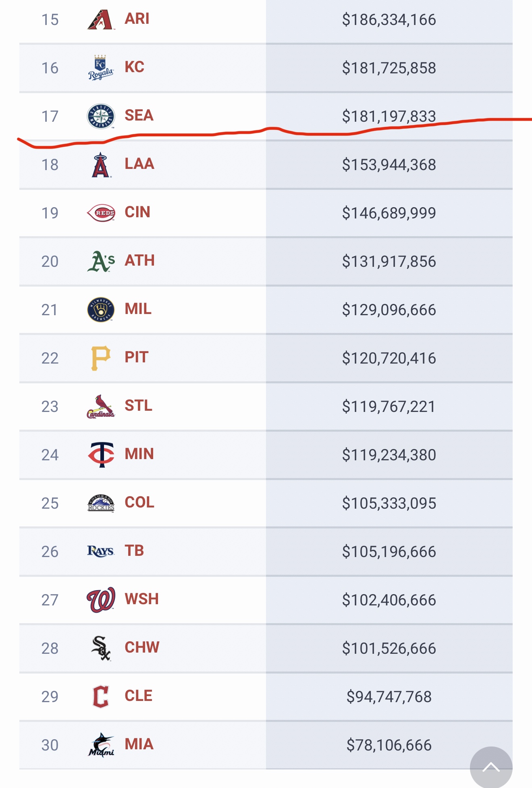The height and width of the screenshot is (788, 532).
Task: Select the Cardinals bird logo
Action: (101, 406)
